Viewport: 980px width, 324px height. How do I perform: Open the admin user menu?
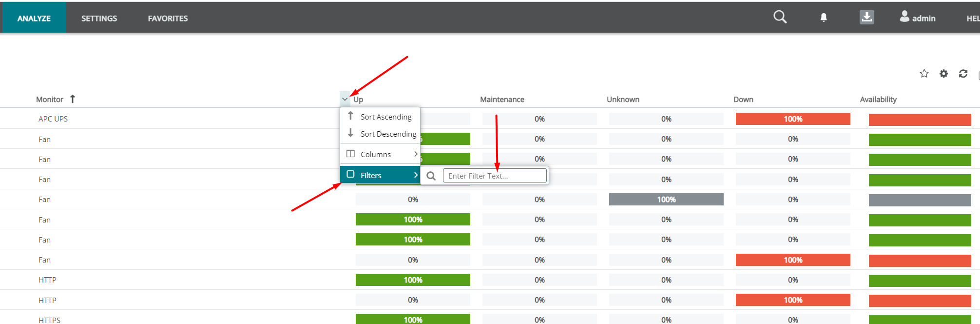(918, 18)
